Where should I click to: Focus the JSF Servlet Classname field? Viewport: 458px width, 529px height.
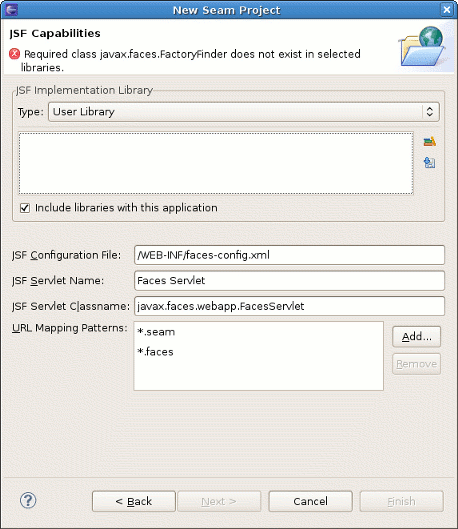(289, 306)
